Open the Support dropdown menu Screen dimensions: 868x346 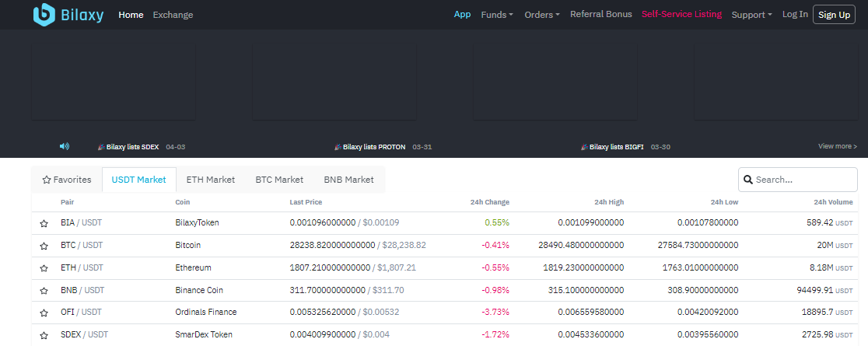click(x=751, y=15)
